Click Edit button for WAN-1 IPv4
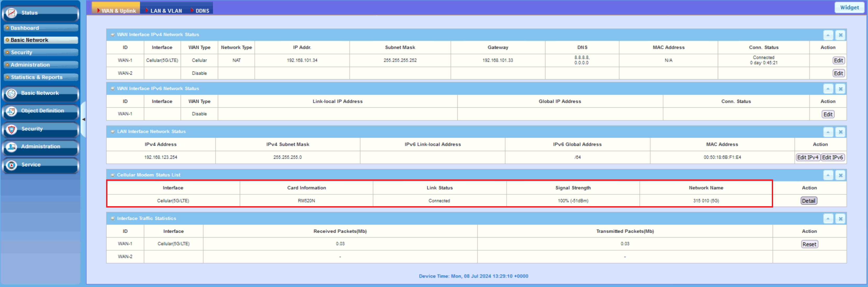Viewport: 868px width, 287px height. (x=838, y=60)
